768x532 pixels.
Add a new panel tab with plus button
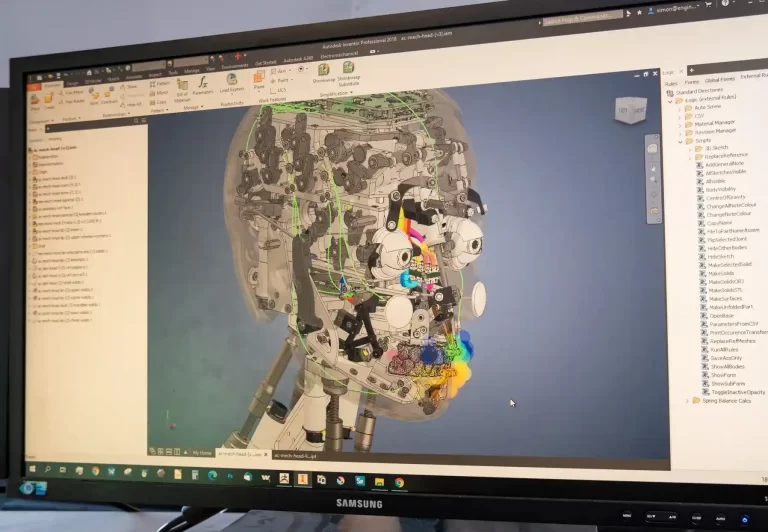(692, 71)
